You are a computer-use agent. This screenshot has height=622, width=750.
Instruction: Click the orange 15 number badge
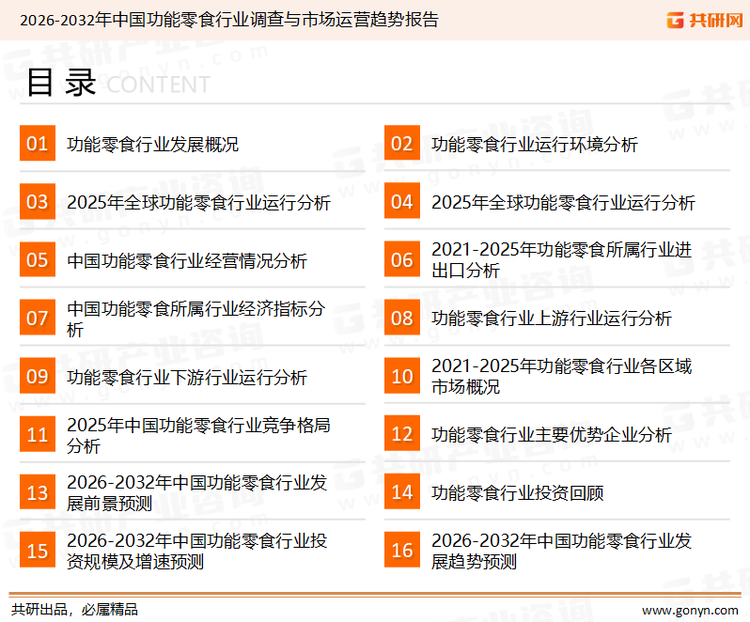(x=37, y=550)
